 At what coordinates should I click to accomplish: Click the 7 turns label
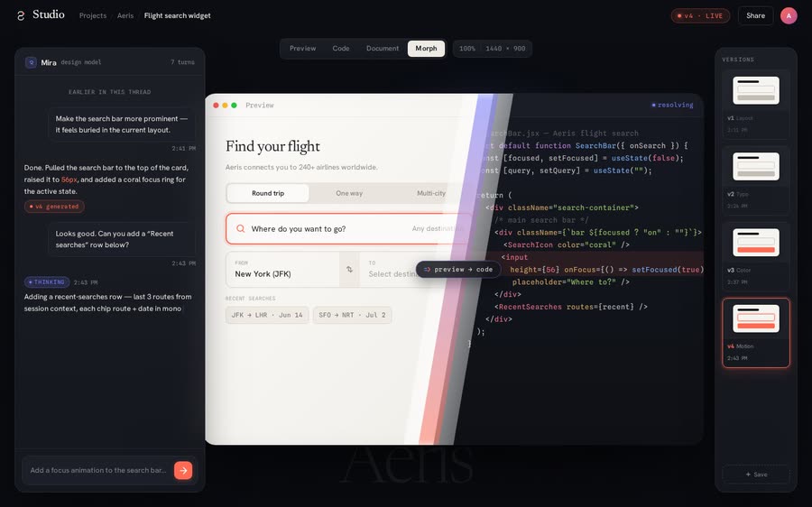[182, 62]
